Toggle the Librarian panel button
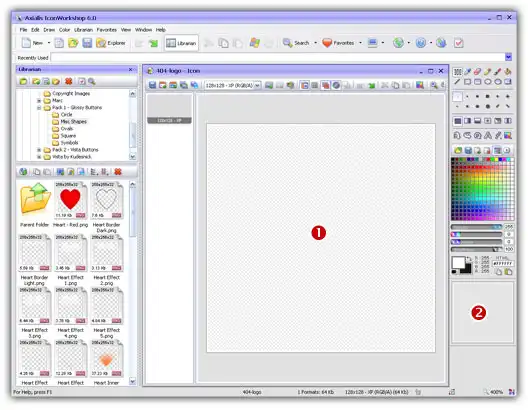 click(182, 43)
